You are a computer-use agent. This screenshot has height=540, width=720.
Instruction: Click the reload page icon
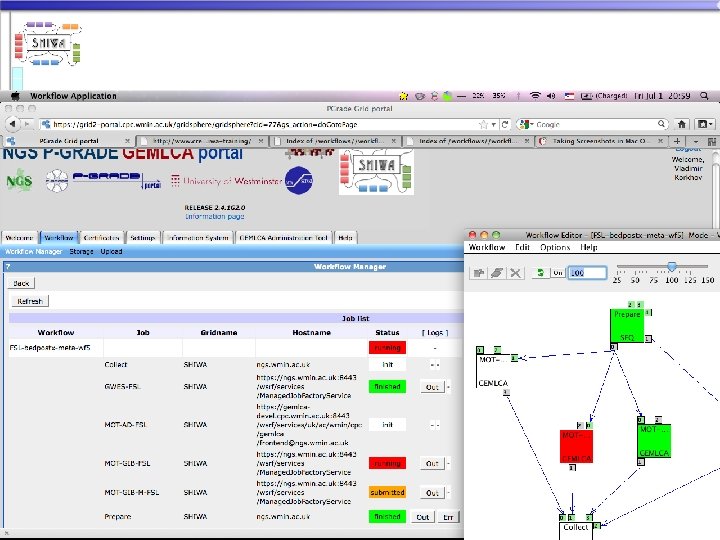pos(505,124)
